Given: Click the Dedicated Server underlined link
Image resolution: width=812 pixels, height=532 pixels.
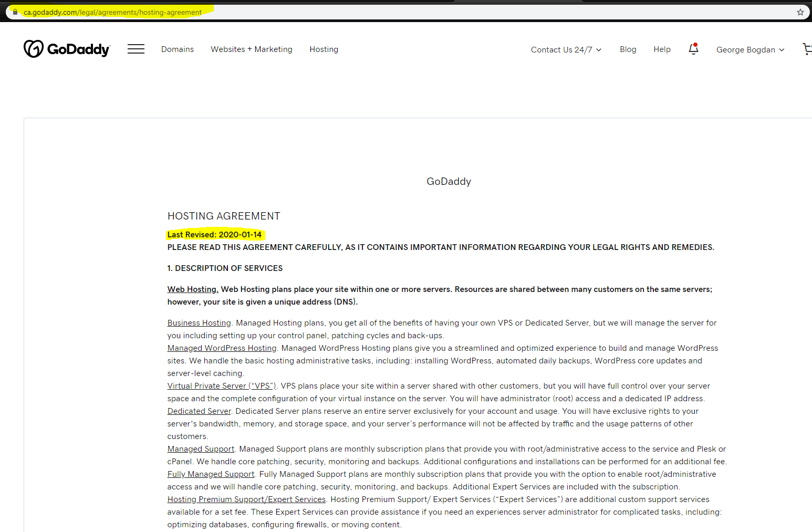Looking at the screenshot, I should point(199,411).
